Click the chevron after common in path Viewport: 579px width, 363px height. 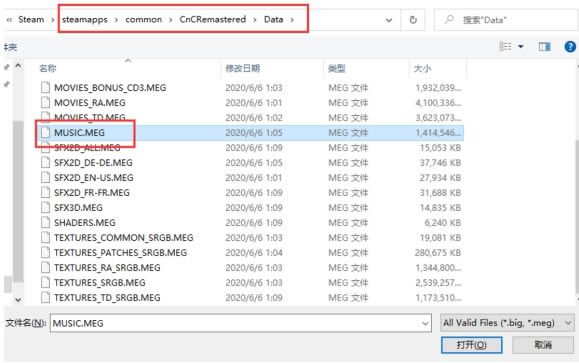click(171, 20)
